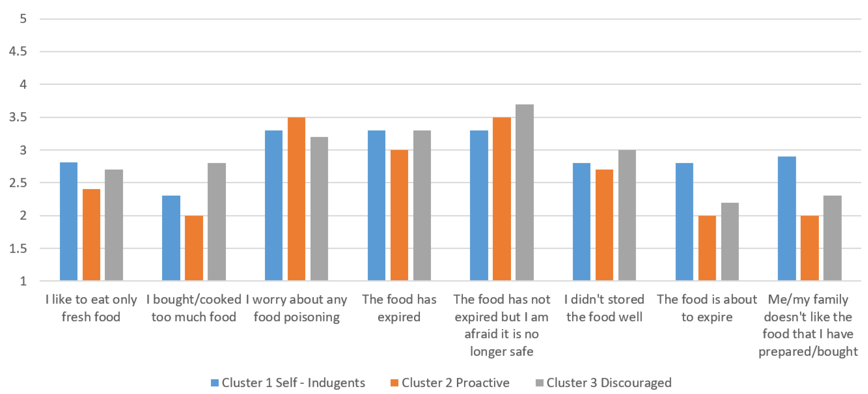The image size is (868, 394).
Task: Click the blue bar for 'I didn't stored the food well'
Action: (582, 221)
